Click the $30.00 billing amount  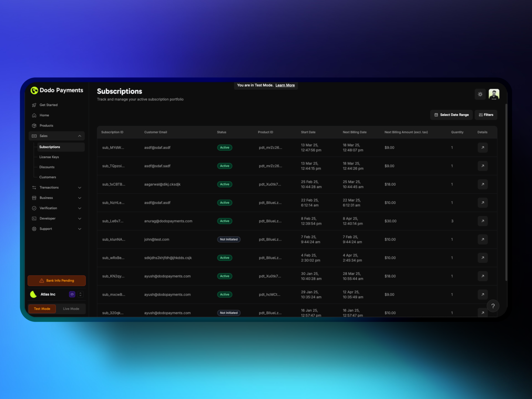[x=391, y=221]
